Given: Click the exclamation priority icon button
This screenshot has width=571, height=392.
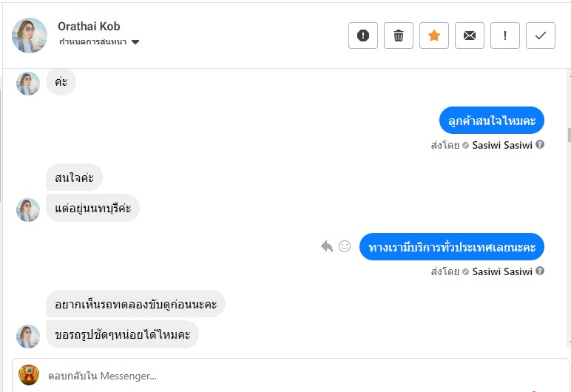Looking at the screenshot, I should pos(505,36).
